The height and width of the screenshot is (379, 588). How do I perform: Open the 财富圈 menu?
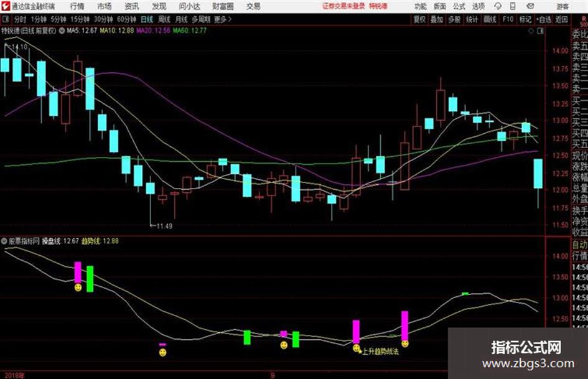[x=223, y=6]
